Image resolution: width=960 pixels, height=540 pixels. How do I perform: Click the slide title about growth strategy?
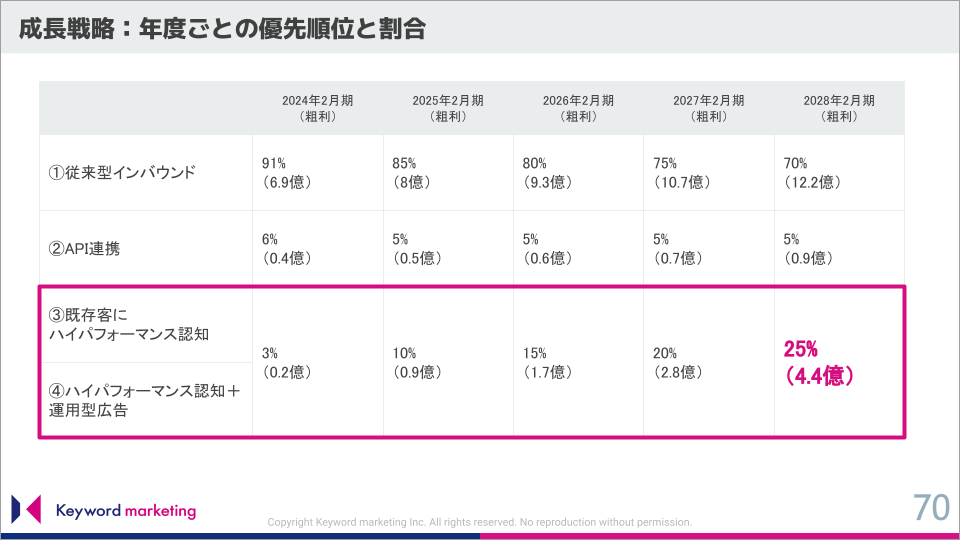tap(222, 29)
